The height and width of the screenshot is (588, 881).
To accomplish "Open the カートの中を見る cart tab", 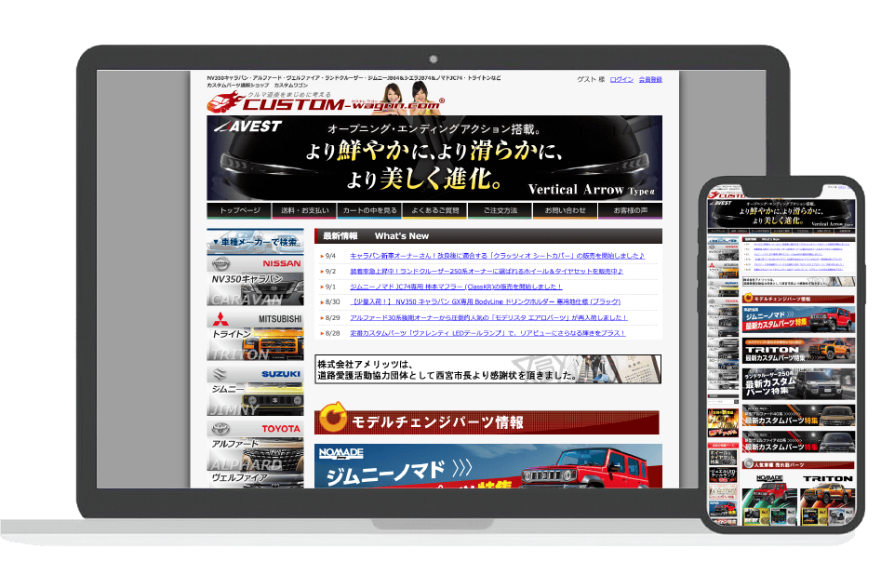I will pyautogui.click(x=369, y=211).
